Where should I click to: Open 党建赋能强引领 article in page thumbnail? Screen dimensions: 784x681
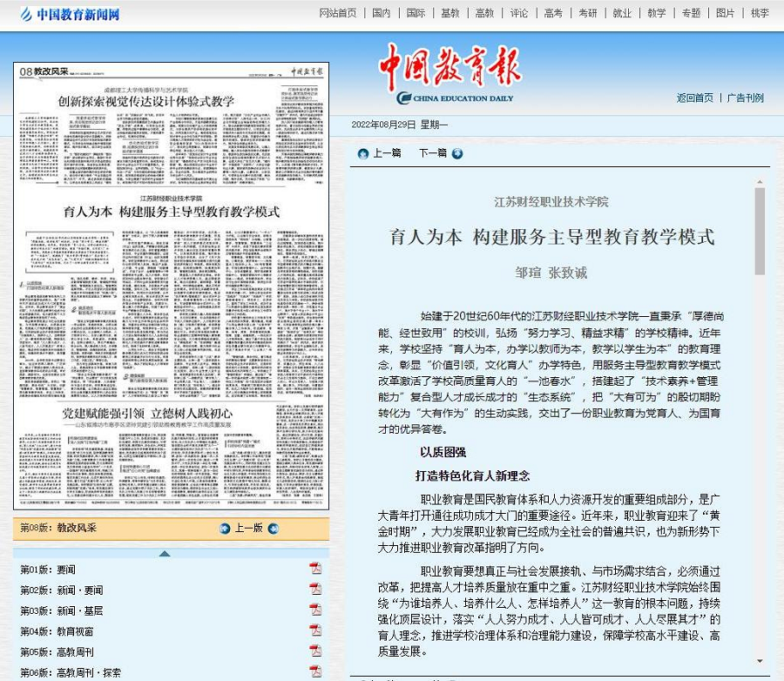point(147,414)
